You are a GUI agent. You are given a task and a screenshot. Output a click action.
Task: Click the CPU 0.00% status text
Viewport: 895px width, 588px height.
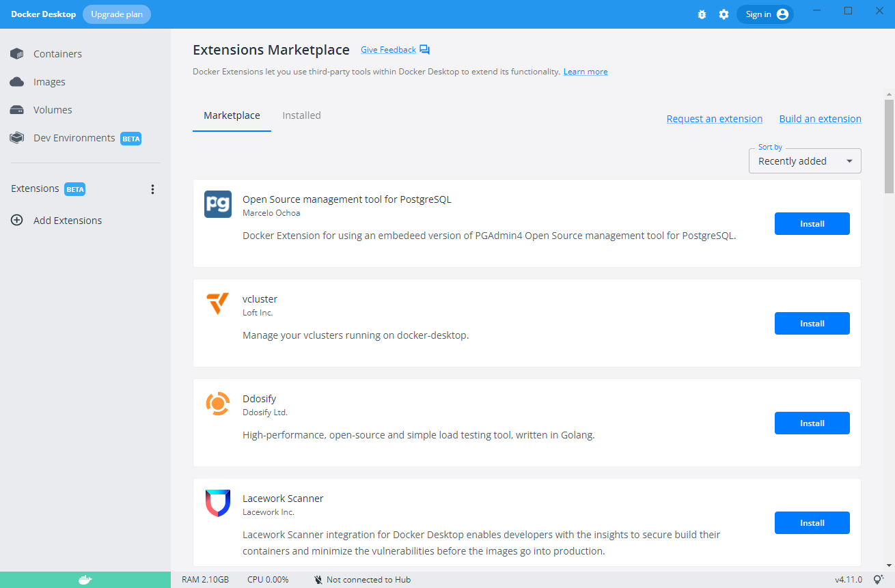pyautogui.click(x=268, y=580)
